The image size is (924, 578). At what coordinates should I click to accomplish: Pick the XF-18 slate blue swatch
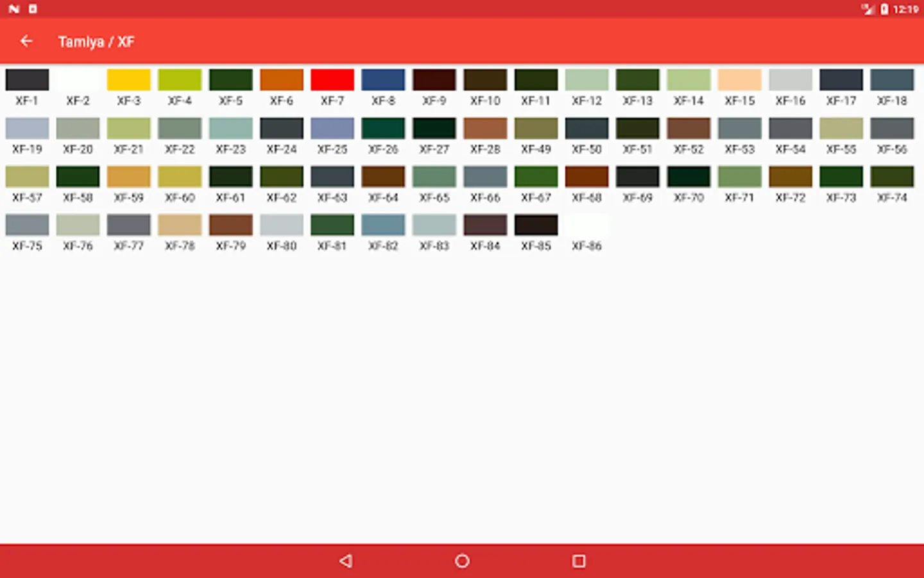(x=892, y=80)
